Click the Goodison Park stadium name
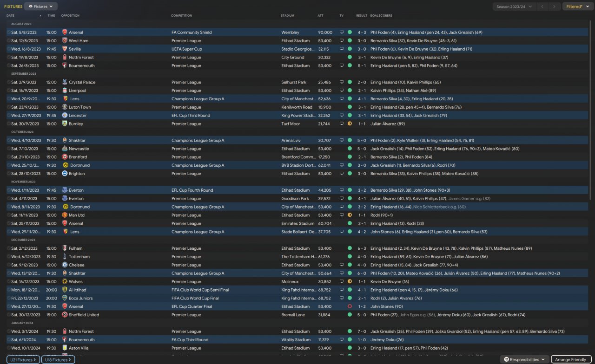 pyautogui.click(x=295, y=199)
